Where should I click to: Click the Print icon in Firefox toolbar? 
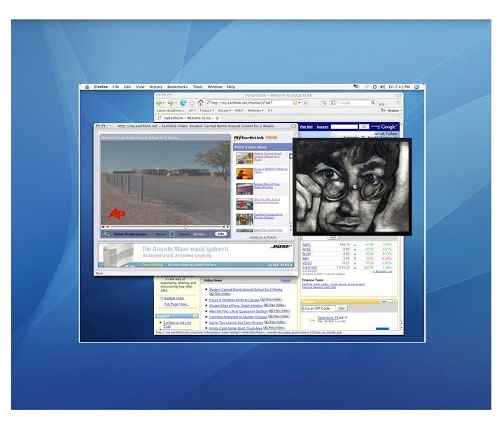382,103
